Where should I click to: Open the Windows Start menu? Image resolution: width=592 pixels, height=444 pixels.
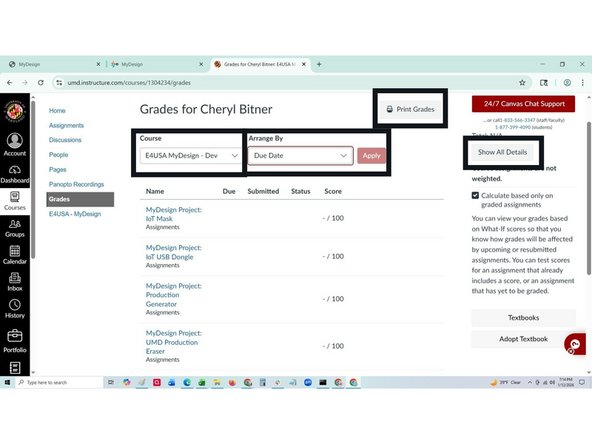[x=7, y=382]
